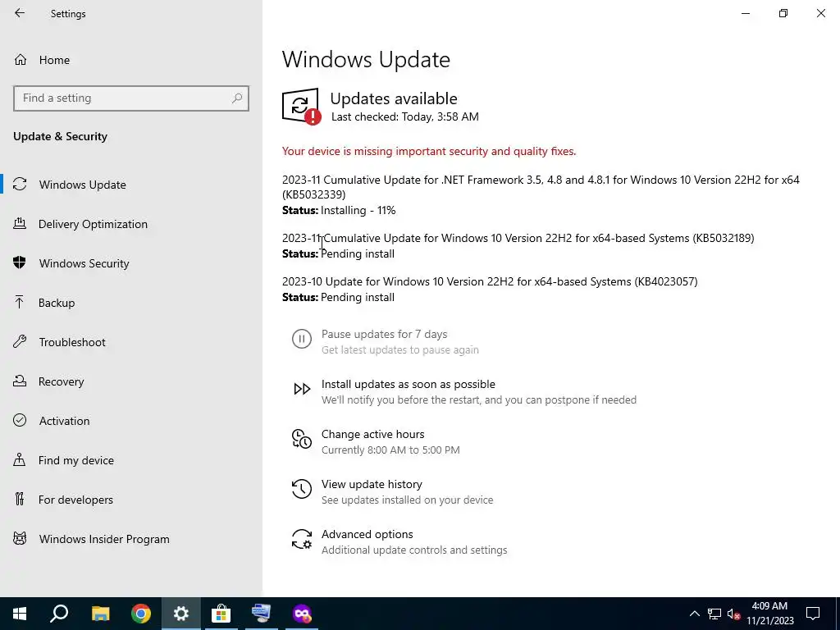840x630 pixels.
Task: Click the search magnifier in Find a setting
Action: click(x=237, y=98)
